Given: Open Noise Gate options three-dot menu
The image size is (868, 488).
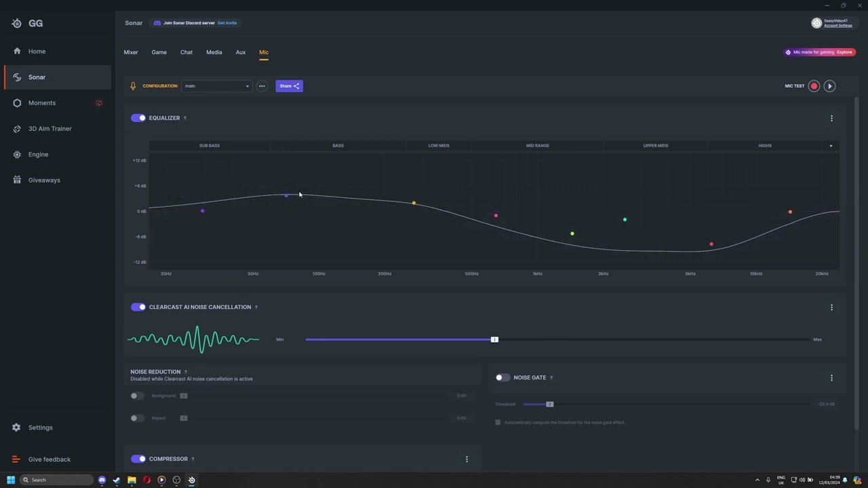Looking at the screenshot, I should (831, 378).
